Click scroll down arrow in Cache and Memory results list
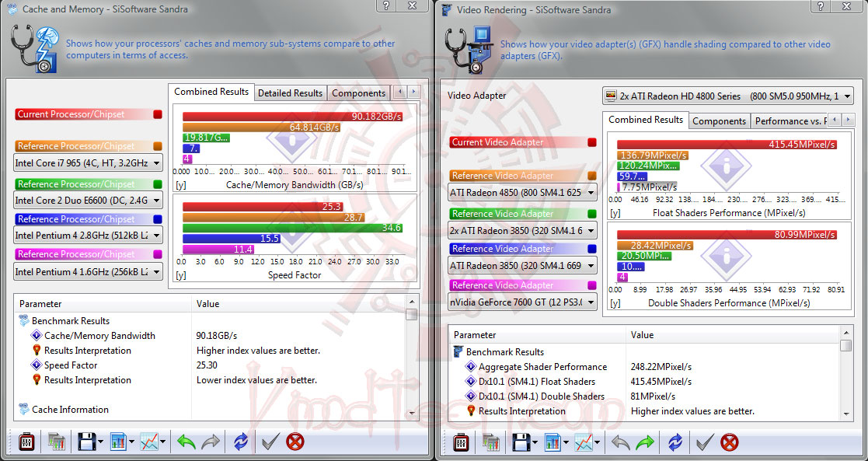 pyautogui.click(x=411, y=414)
